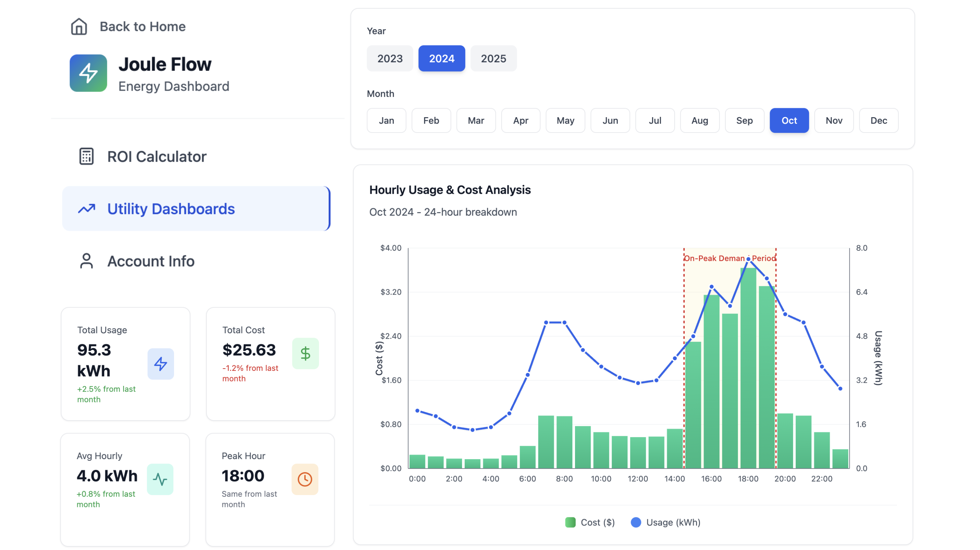The image size is (980, 550).
Task: Click the clock icon on Peak Hour card
Action: tap(305, 479)
